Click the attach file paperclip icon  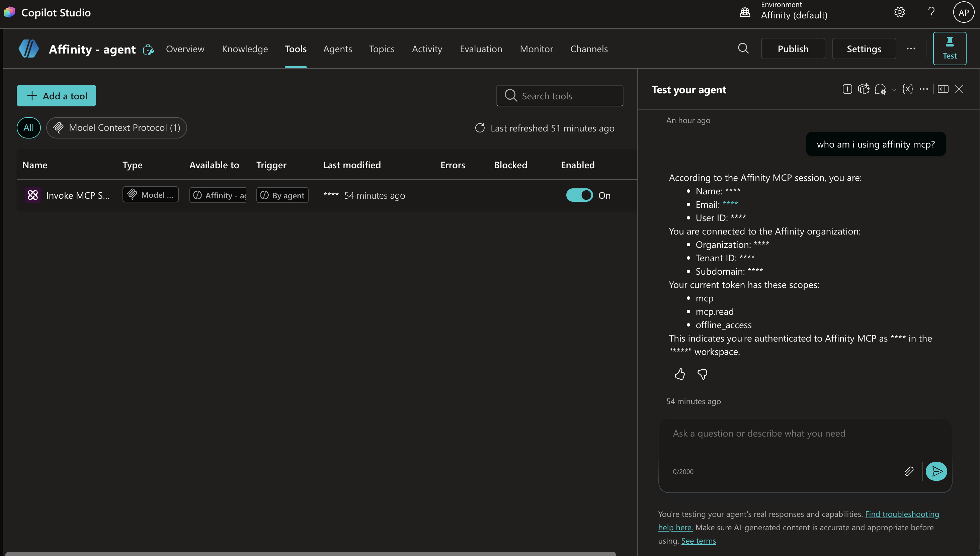(x=909, y=471)
